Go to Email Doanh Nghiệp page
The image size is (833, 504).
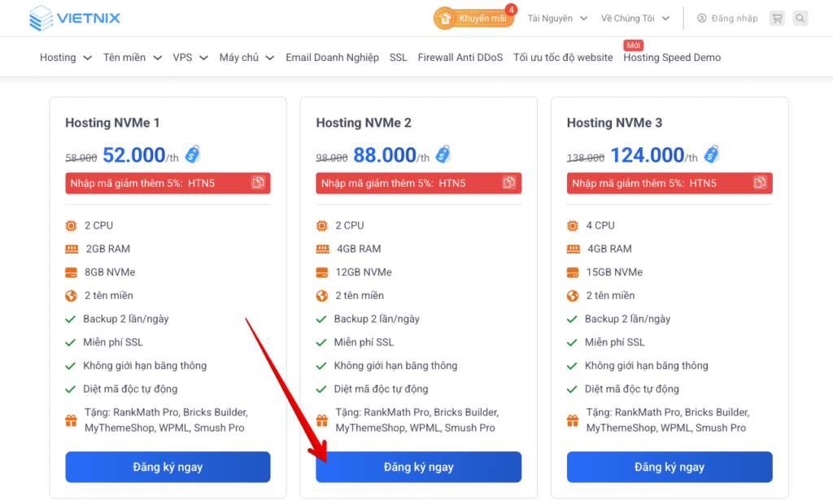pos(332,58)
